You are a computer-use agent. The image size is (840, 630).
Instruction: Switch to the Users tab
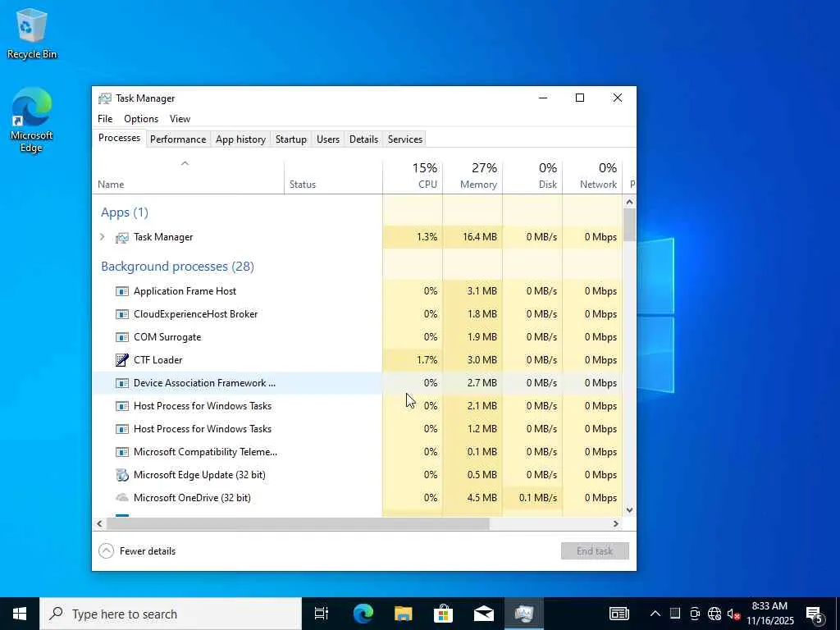[328, 139]
